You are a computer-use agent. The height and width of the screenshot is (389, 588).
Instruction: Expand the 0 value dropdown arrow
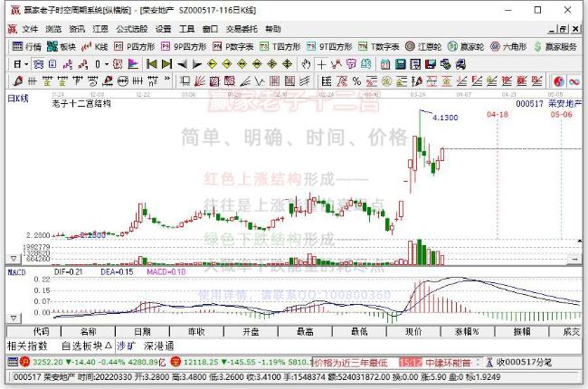point(107,64)
